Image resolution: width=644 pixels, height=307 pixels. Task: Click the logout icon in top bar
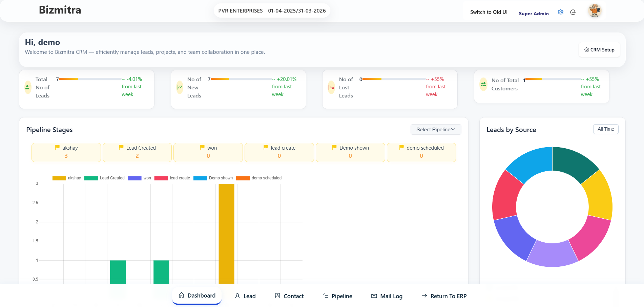click(x=573, y=12)
